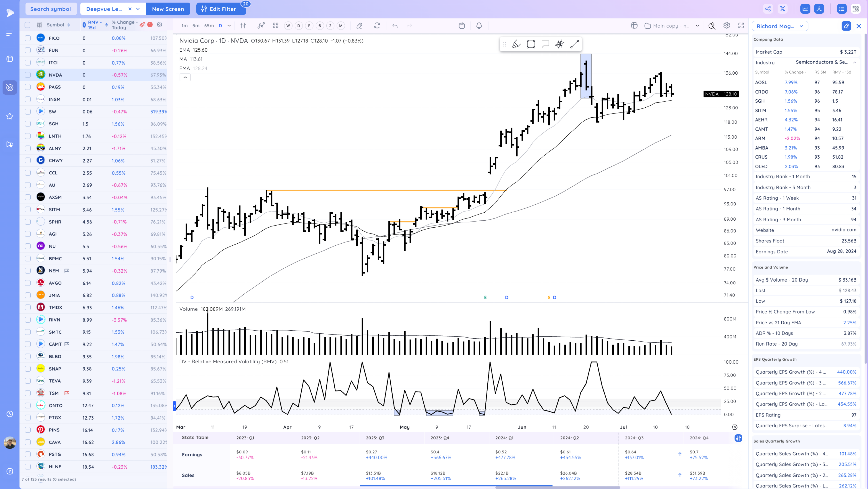Select the 5m timeframe

[196, 26]
